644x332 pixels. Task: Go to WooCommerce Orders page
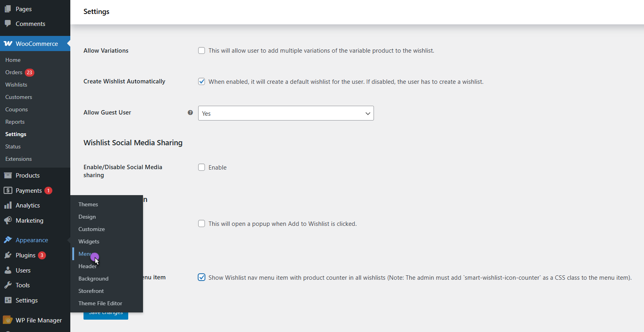(14, 72)
